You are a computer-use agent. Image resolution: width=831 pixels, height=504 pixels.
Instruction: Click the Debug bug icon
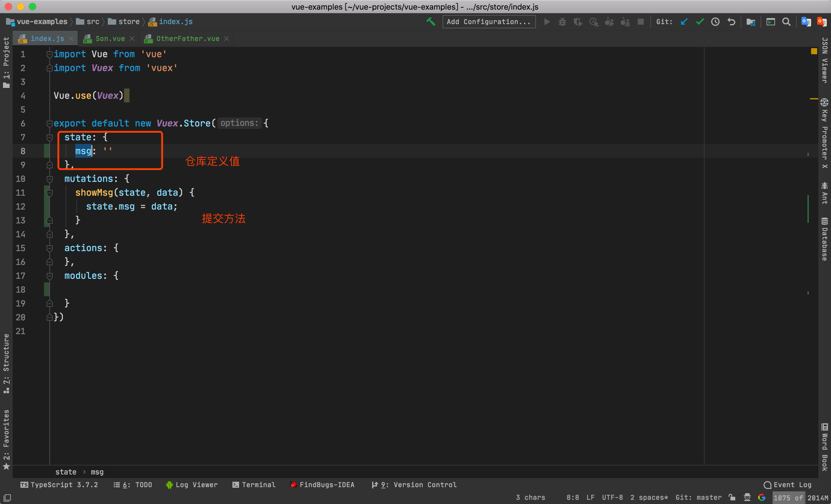(562, 22)
